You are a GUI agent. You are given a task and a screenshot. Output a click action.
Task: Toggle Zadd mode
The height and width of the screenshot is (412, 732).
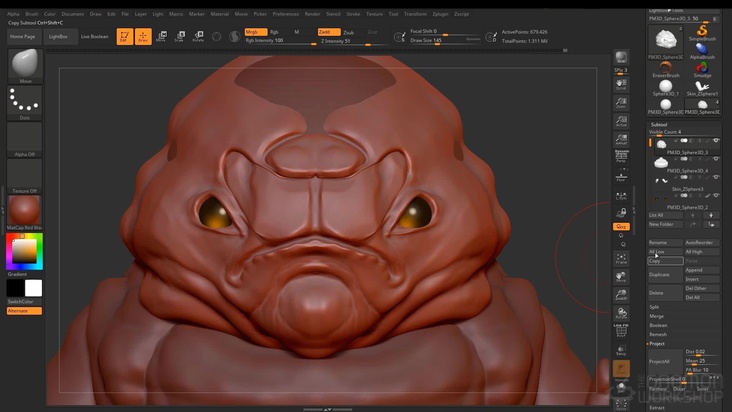[x=329, y=32]
